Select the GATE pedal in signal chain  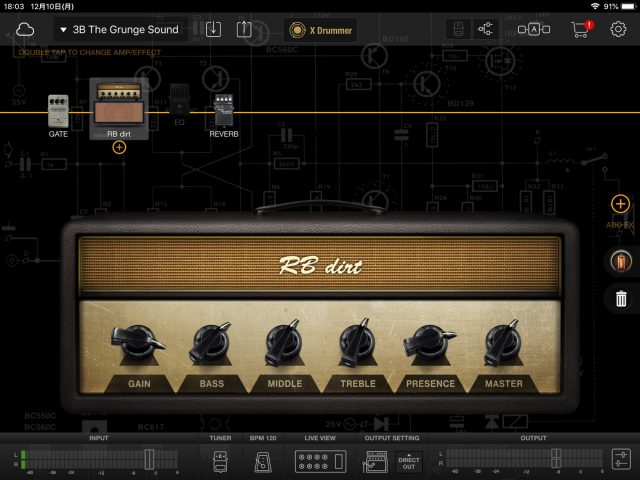coord(58,112)
